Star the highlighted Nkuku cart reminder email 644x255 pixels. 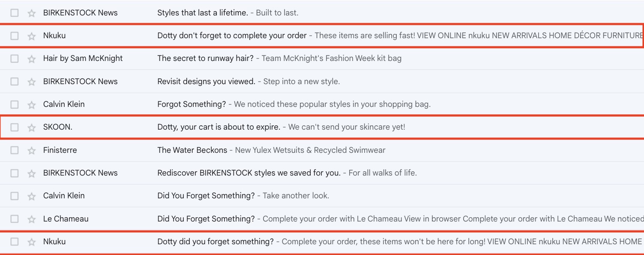(x=31, y=35)
